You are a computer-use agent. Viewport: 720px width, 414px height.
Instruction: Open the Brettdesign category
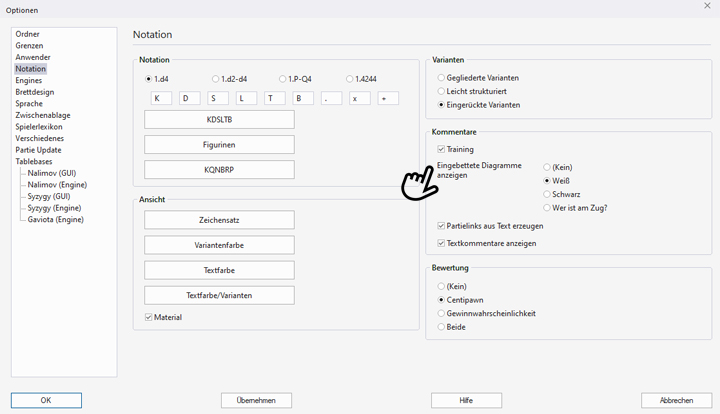click(x=35, y=92)
